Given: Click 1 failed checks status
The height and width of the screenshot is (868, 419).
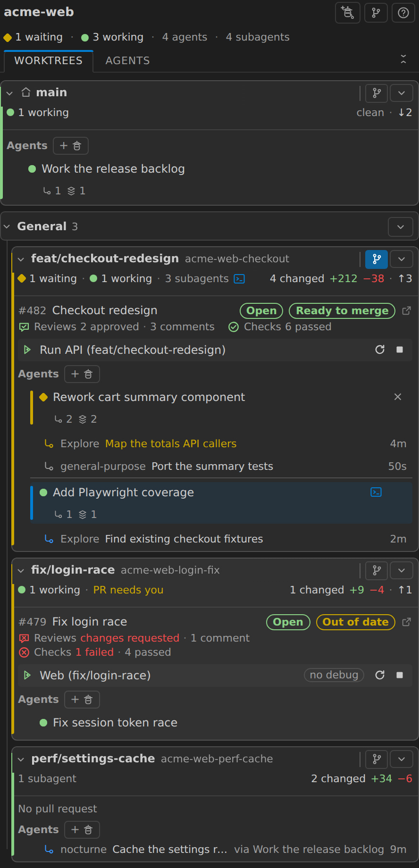Looking at the screenshot, I should tap(94, 652).
